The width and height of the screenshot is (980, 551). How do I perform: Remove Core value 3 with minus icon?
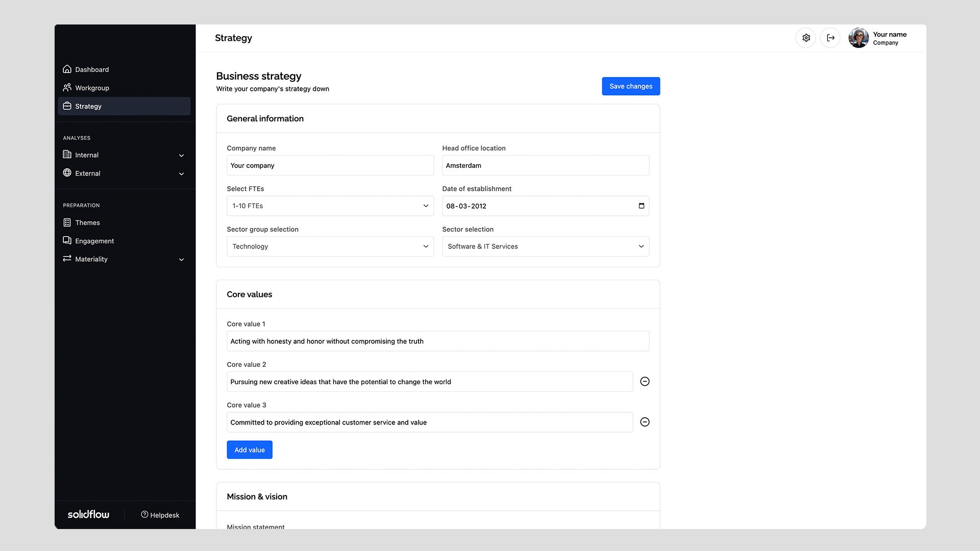(645, 422)
